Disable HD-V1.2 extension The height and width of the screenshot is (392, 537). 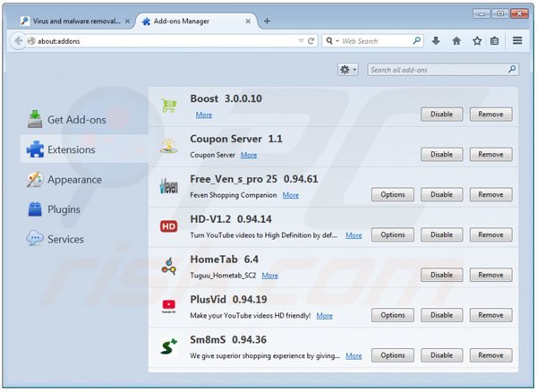pos(441,234)
